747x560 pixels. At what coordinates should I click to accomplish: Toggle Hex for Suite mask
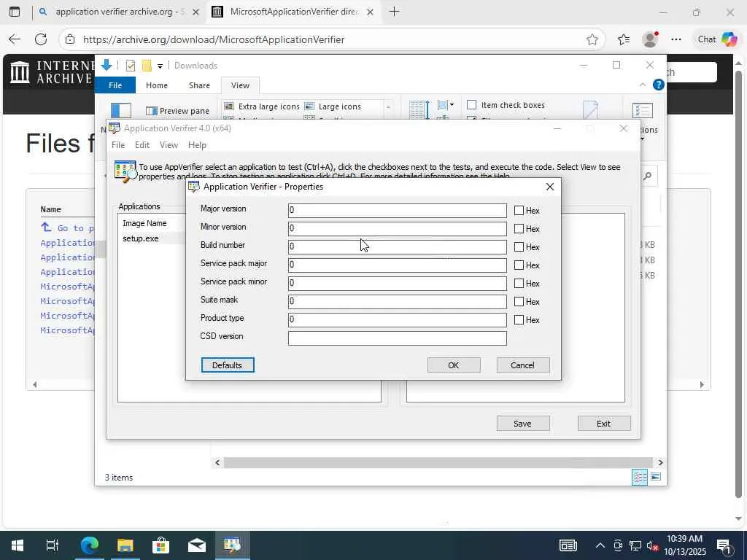click(x=519, y=301)
